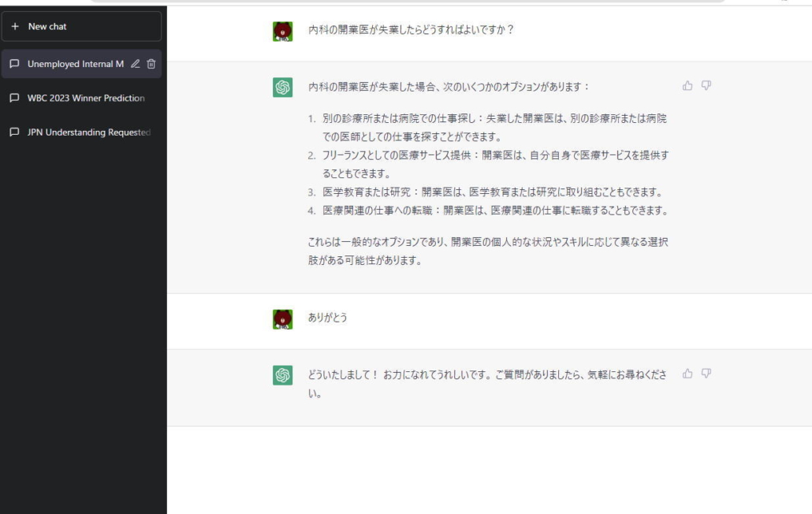Open the JPN Understanding Requested conversation title
Viewport: 812px width, 514px height.
coord(88,132)
